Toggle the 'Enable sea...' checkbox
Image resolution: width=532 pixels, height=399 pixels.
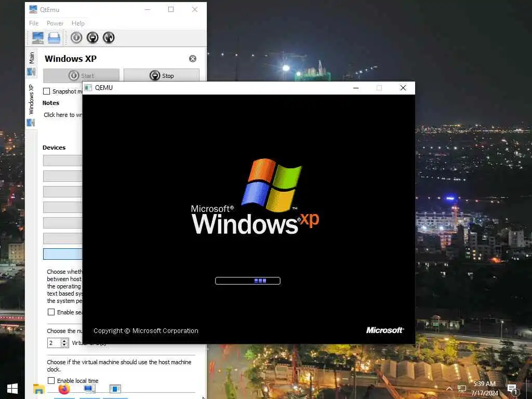point(51,312)
